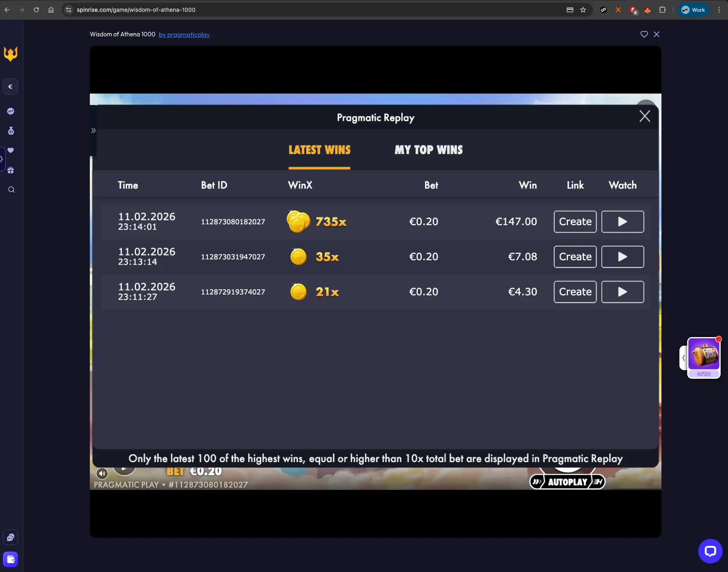728x572 pixels.
Task: Create link for the 35x win
Action: (575, 257)
